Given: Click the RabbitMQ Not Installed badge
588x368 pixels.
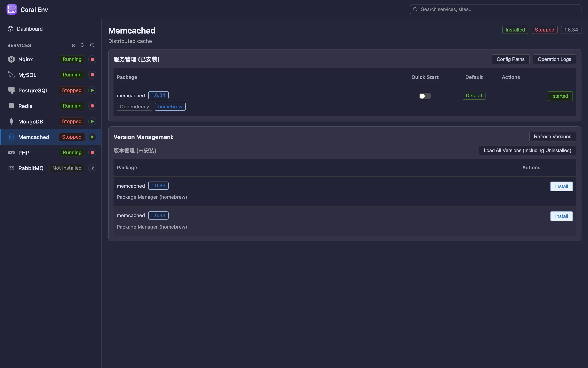Looking at the screenshot, I should 67,168.
